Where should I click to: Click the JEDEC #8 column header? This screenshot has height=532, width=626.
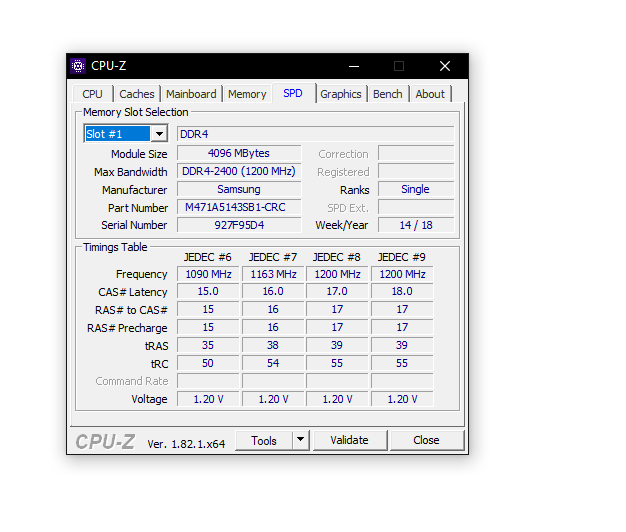click(337, 257)
